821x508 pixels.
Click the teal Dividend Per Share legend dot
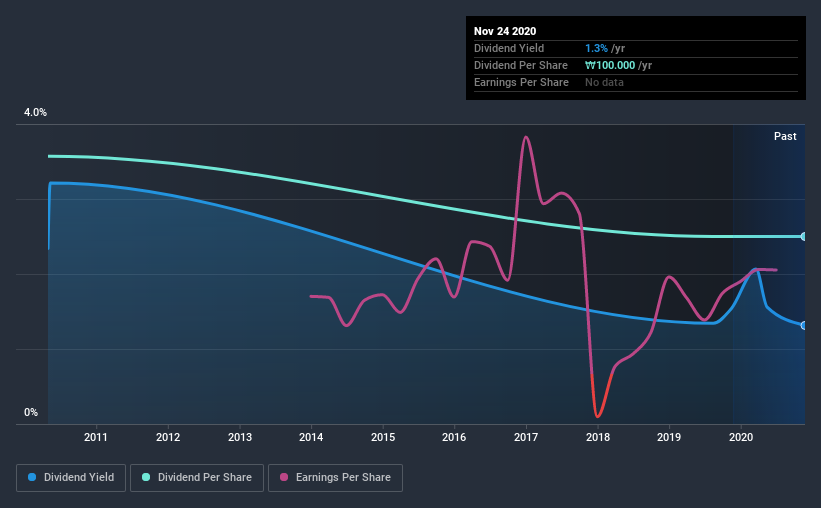pyautogui.click(x=146, y=477)
